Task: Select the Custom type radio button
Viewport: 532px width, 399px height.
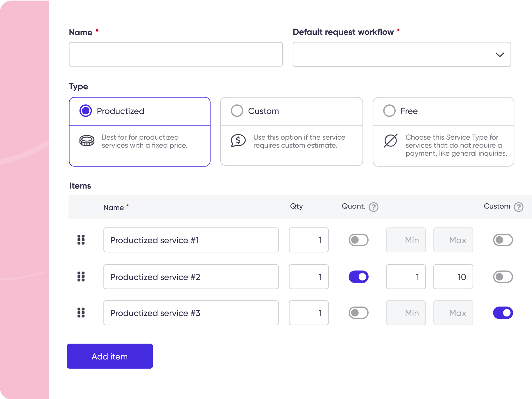Action: [x=237, y=111]
